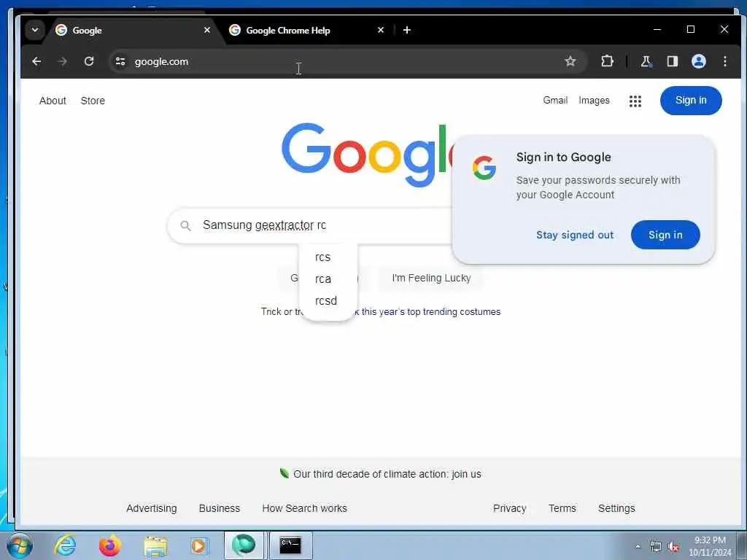Open the Windows Start button
The height and width of the screenshot is (560, 747).
(20, 545)
